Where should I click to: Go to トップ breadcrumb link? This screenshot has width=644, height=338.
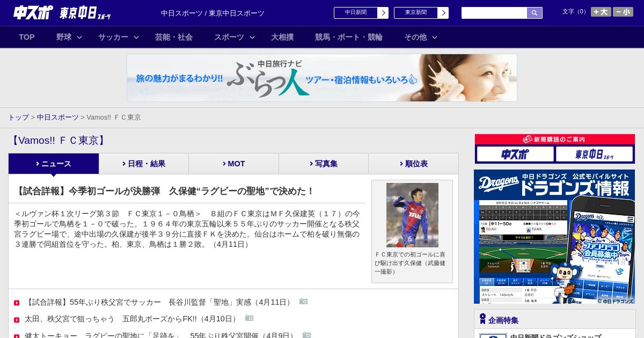[18, 117]
